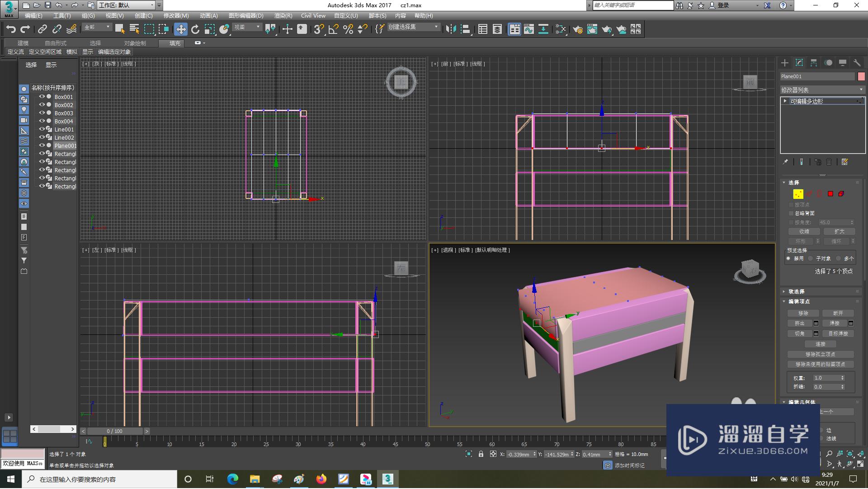
Task: Choose the Rectangular Selection Region tool
Action: (149, 29)
